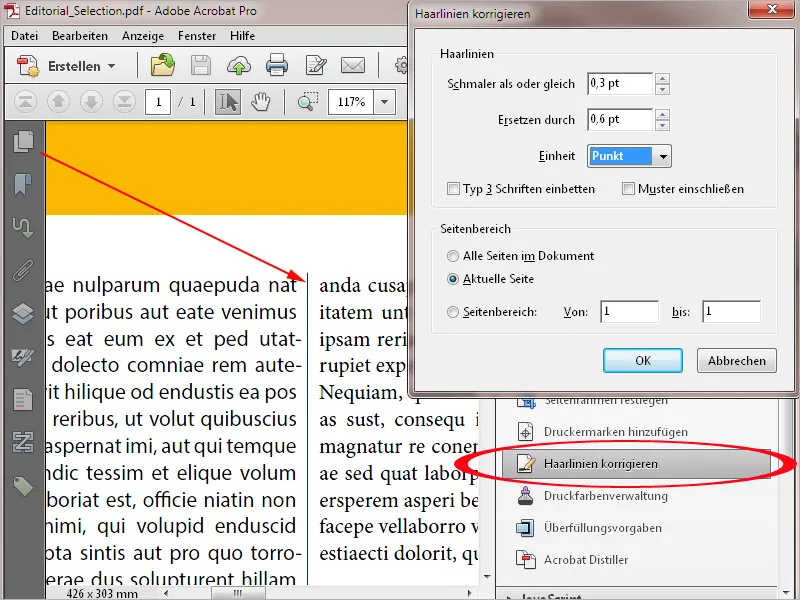Click the Schmaler als oder gleich field

[620, 84]
